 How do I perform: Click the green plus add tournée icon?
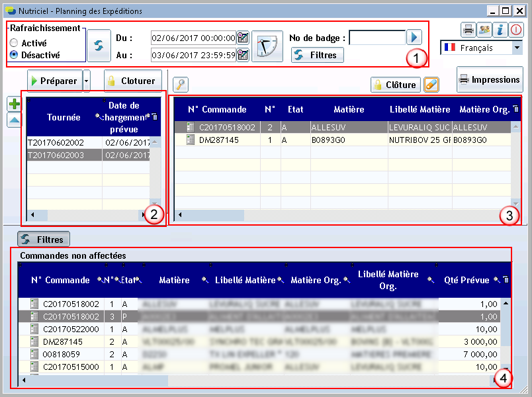15,104
